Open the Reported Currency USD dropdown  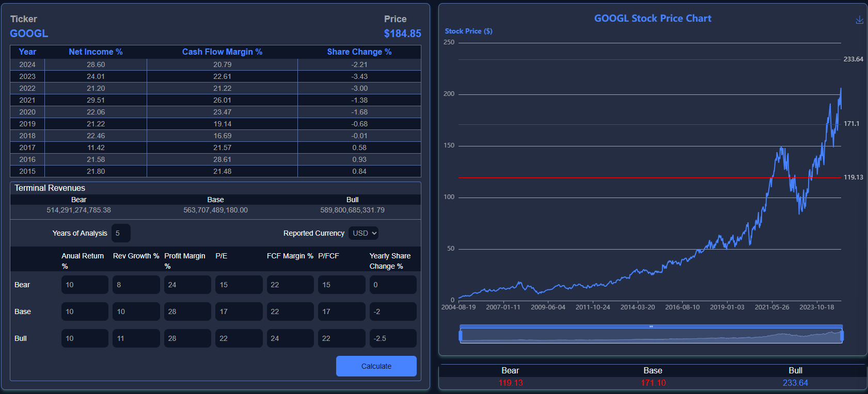coord(364,233)
